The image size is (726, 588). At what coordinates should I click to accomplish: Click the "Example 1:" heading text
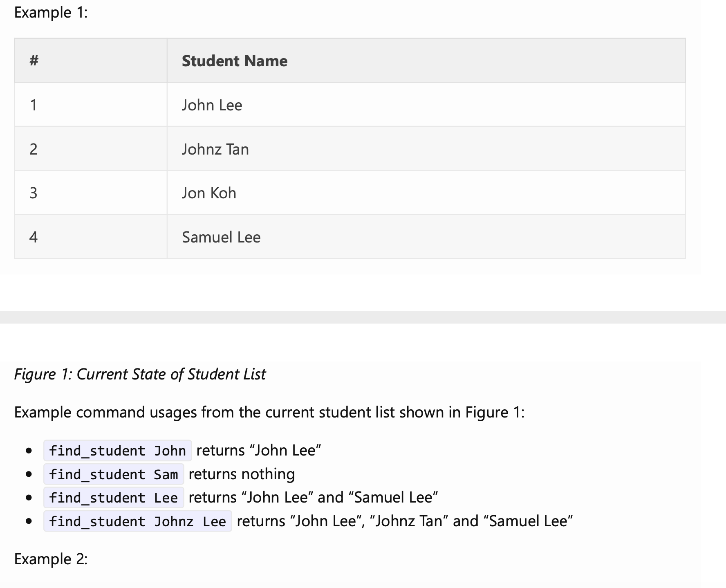tap(51, 13)
